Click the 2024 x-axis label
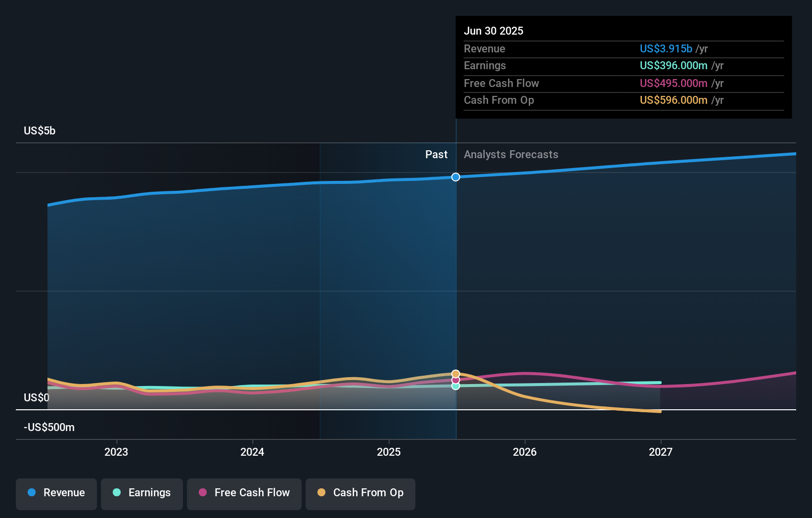Screen dimensions: 812x518 252,452
